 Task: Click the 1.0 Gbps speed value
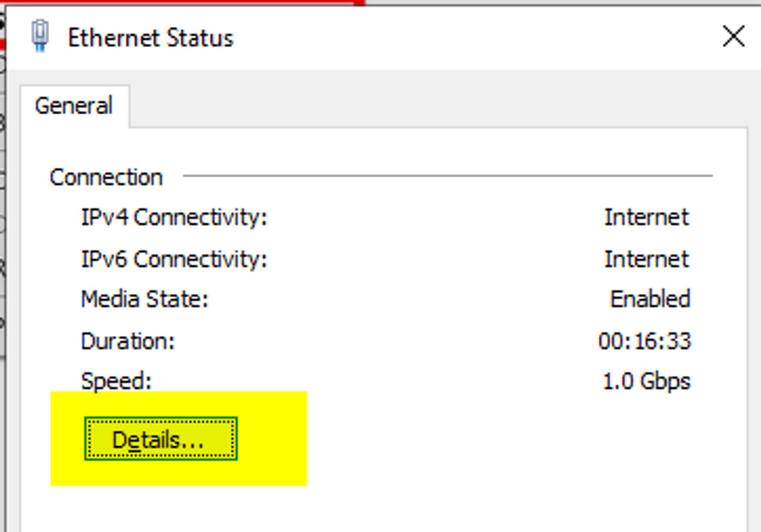pos(646,381)
